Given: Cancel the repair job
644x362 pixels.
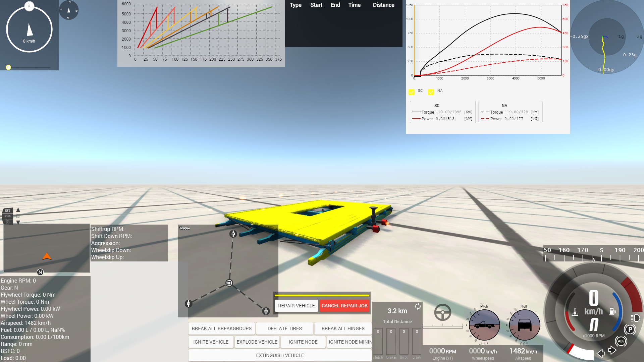Looking at the screenshot, I should pos(344,306).
